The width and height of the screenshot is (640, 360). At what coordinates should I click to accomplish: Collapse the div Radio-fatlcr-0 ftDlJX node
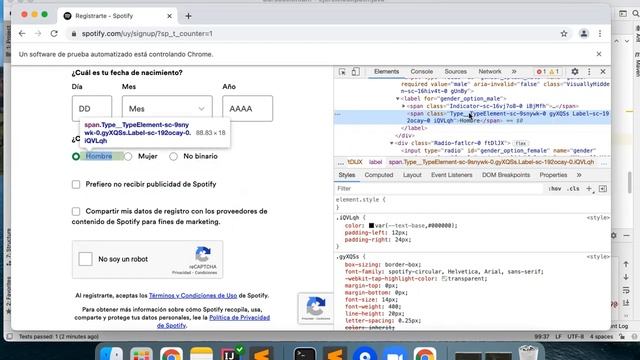392,143
